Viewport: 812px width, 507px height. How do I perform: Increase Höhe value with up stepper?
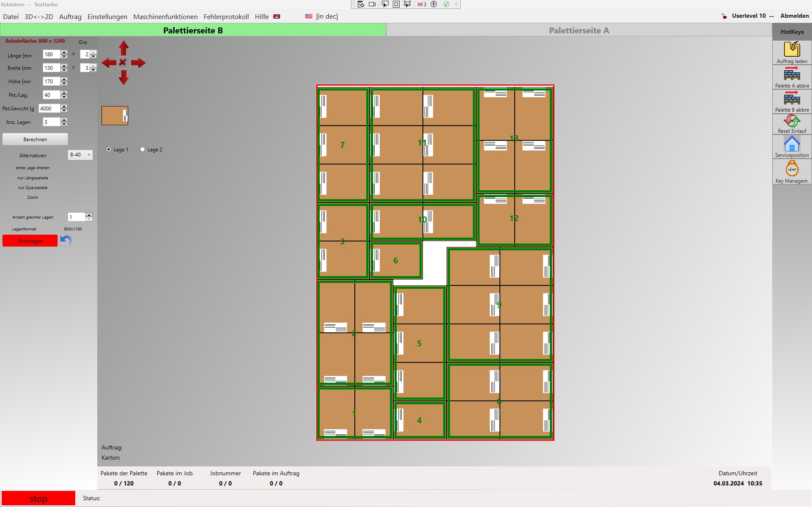[64, 79]
